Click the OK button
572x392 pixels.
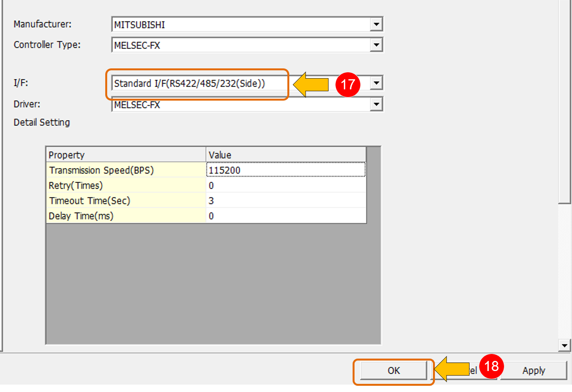pos(393,371)
